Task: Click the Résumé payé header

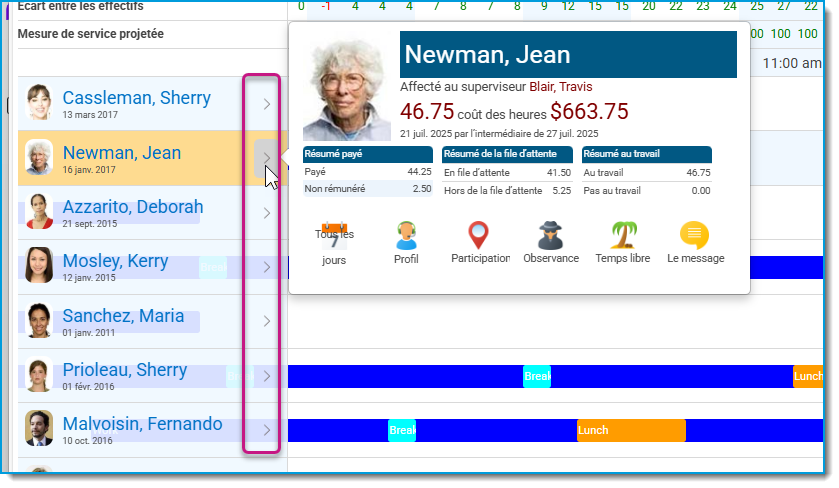Action: 368,154
